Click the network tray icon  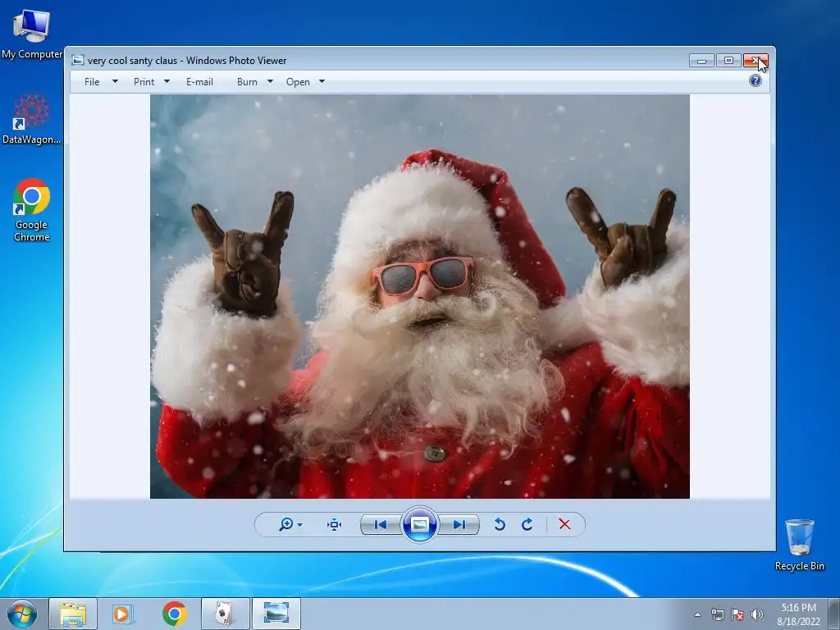(717, 614)
